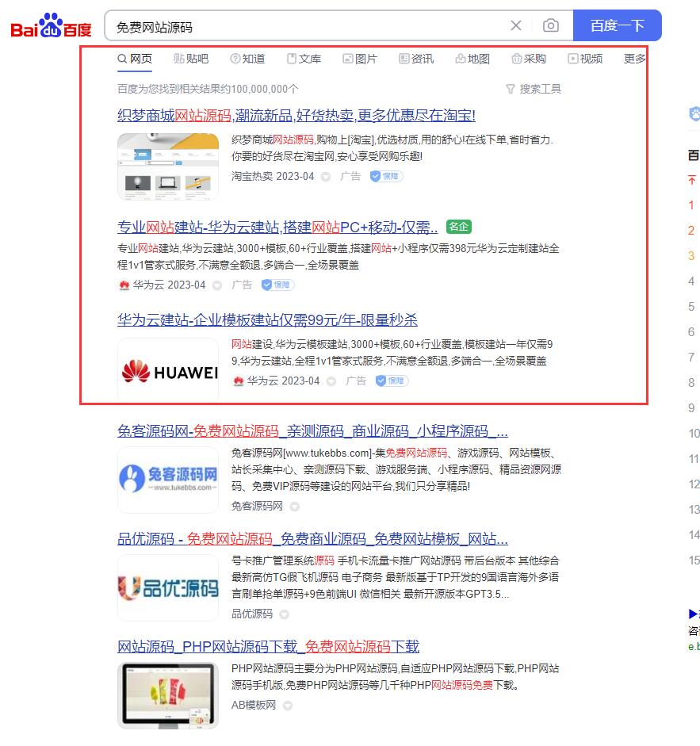
Task: Open 专业网站建站-华为云建站 result link
Action: coord(277,227)
